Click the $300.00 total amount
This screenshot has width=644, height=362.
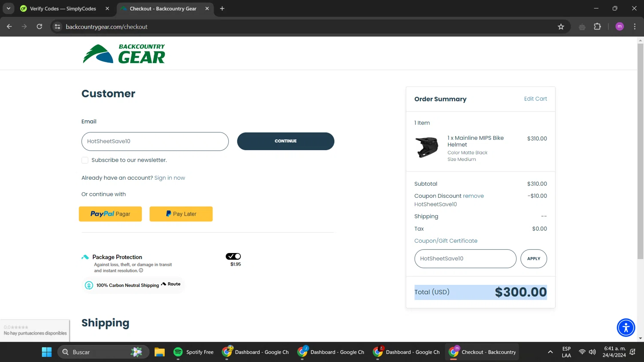click(x=521, y=292)
